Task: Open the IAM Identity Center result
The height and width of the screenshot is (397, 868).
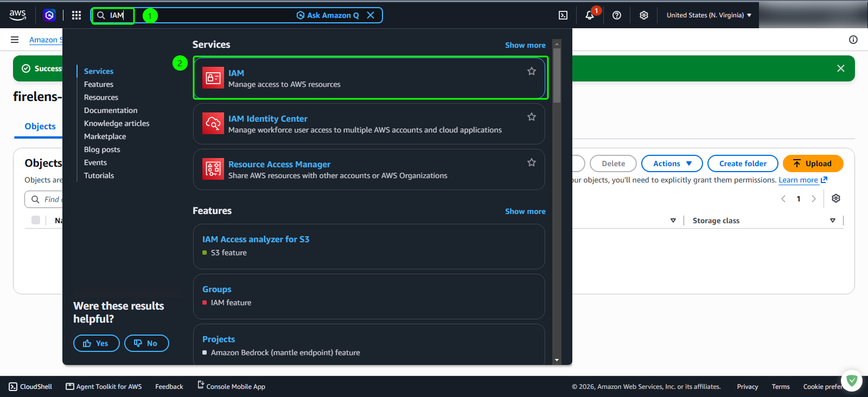Action: 369,124
